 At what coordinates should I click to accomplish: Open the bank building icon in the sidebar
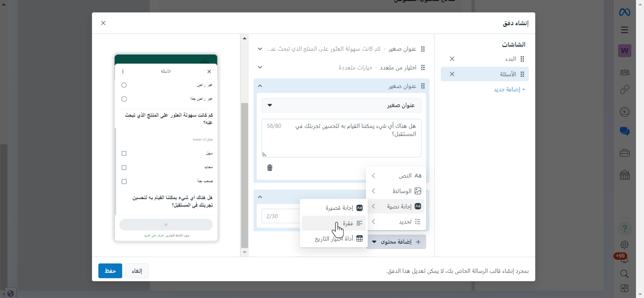[625, 175]
